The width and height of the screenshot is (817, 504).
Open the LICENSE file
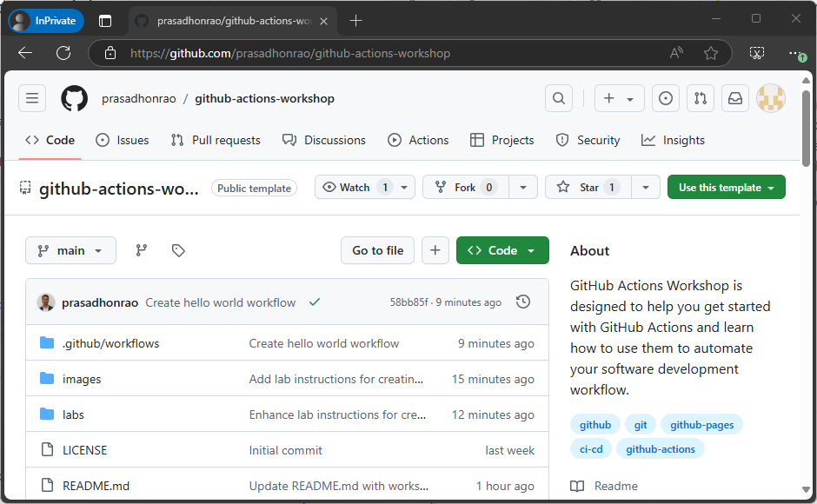click(x=84, y=450)
